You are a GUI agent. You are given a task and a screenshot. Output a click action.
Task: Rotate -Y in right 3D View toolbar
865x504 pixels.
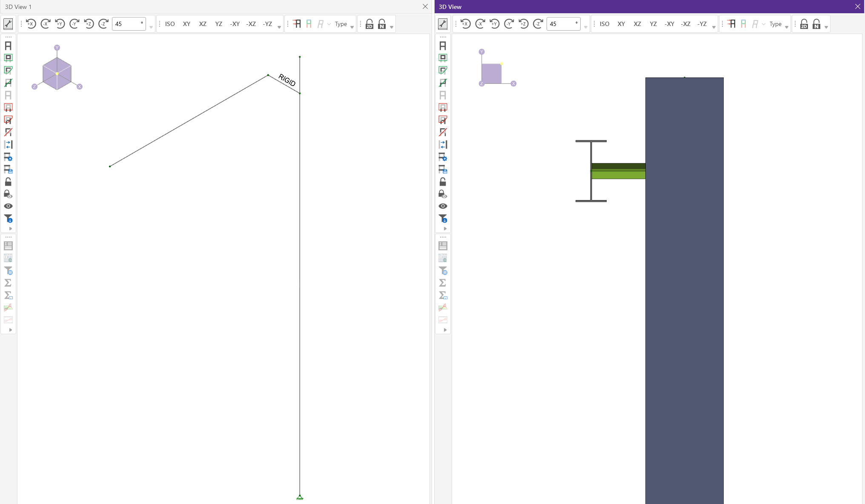509,24
